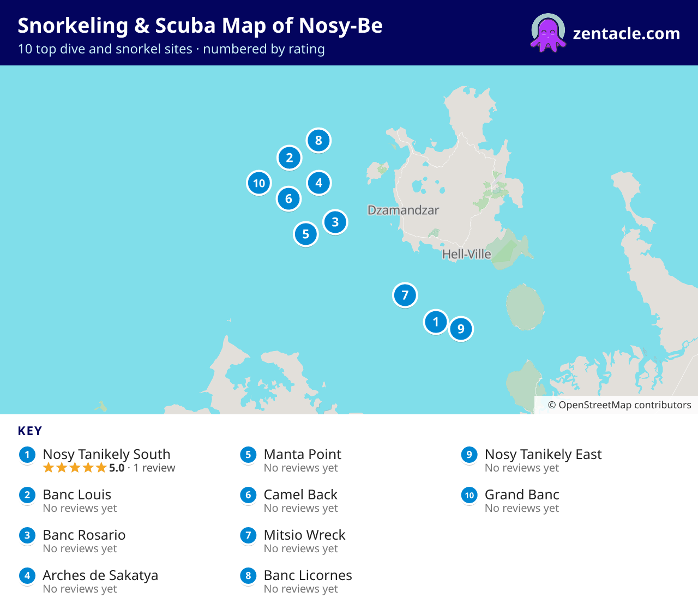Screen dimensions: 698x616
Task: Click Nosy Tanikely East in the key
Action: click(x=543, y=454)
